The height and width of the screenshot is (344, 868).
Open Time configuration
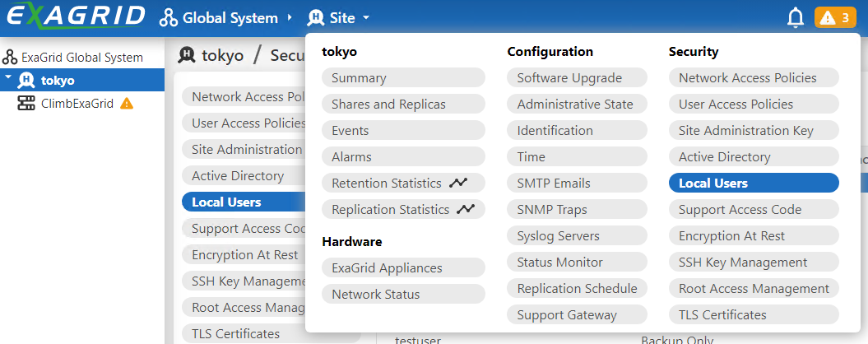pos(577,156)
